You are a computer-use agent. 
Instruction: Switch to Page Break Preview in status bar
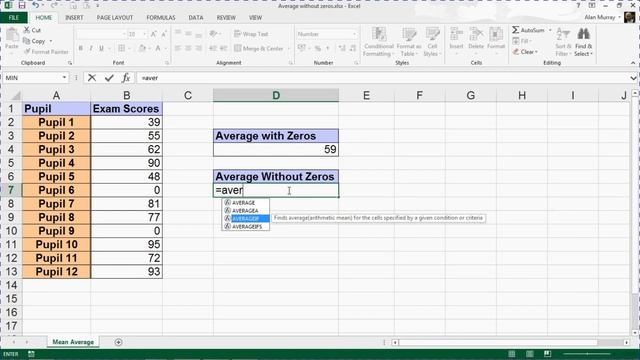[x=547, y=353]
